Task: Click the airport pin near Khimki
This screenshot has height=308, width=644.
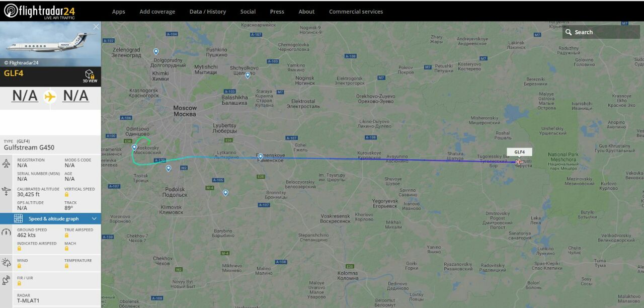Action: [x=156, y=51]
